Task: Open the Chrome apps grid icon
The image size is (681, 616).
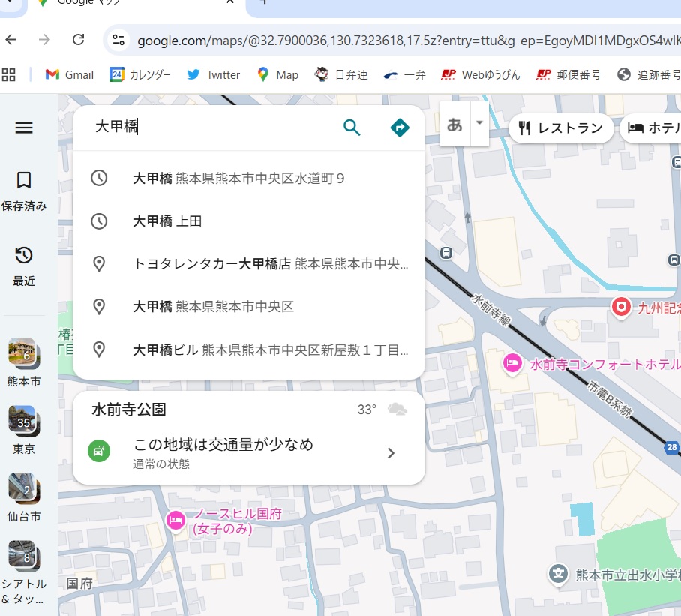Action: pyautogui.click(x=9, y=74)
